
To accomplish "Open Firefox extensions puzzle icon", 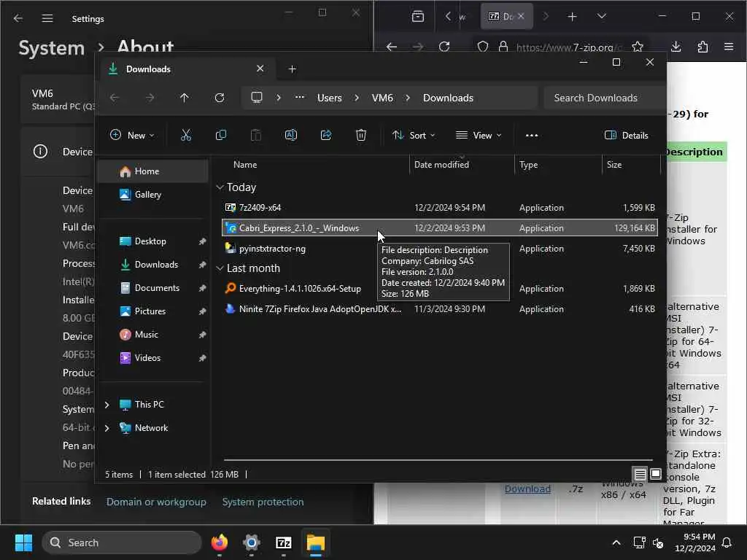I will (x=703, y=47).
